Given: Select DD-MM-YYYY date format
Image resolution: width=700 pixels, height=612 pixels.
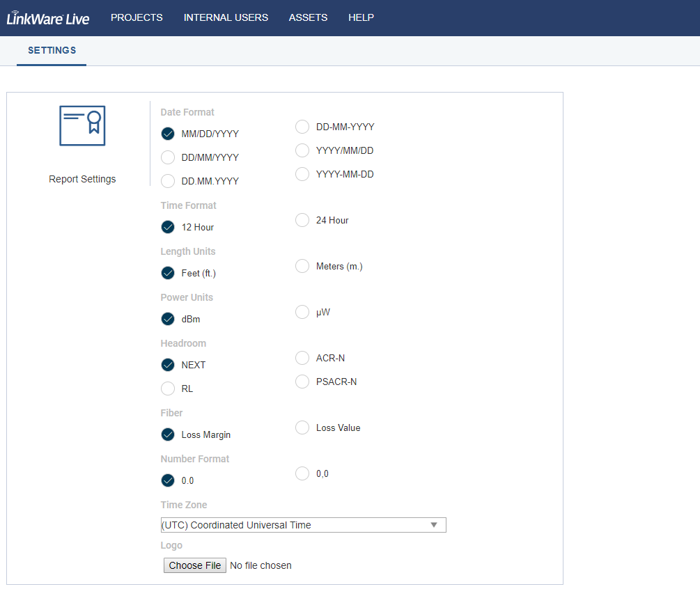Looking at the screenshot, I should click(x=302, y=127).
